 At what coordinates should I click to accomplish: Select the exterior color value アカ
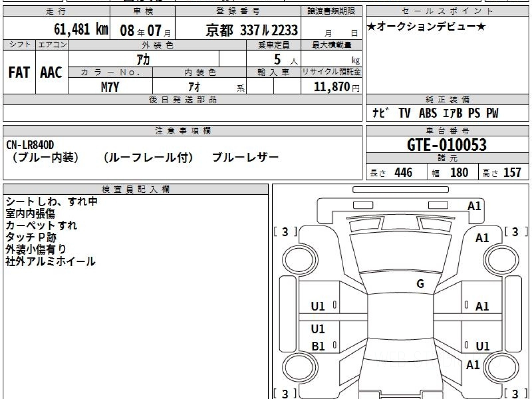point(144,59)
